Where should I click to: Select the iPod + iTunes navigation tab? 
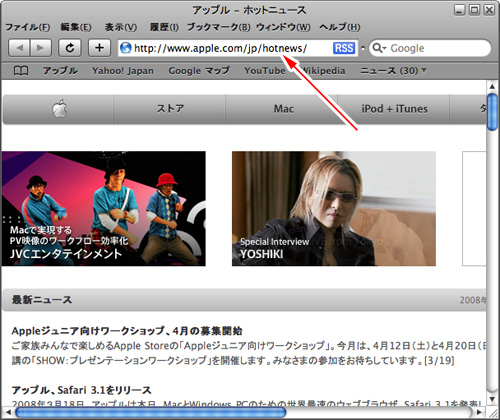(x=394, y=109)
